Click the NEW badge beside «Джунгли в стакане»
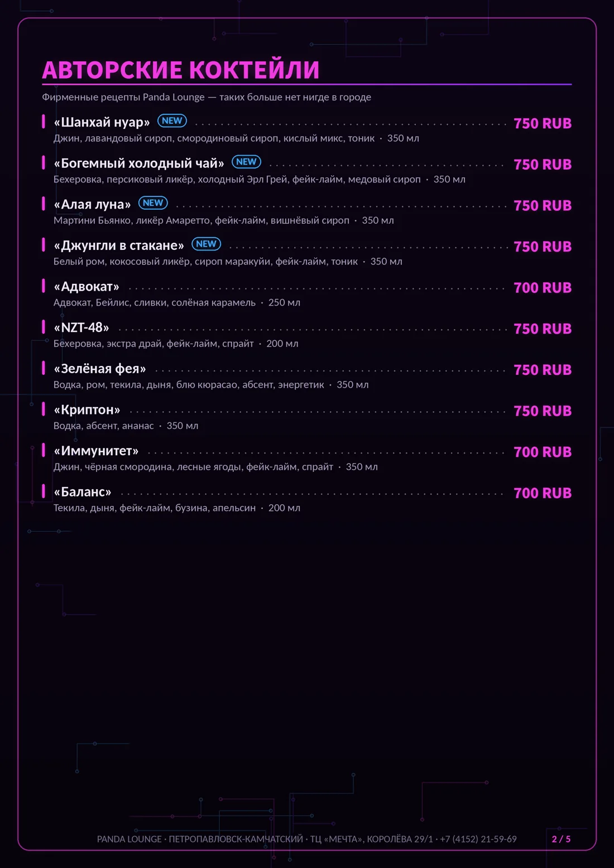614x868 pixels. [206, 244]
